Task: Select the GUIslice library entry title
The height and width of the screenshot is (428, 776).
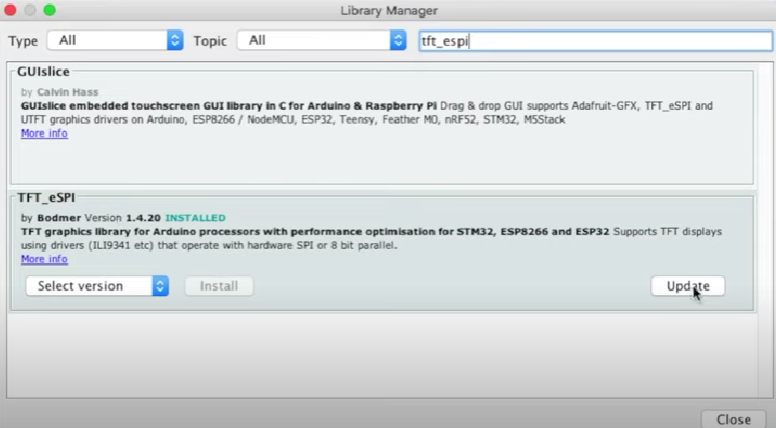Action: [48, 73]
